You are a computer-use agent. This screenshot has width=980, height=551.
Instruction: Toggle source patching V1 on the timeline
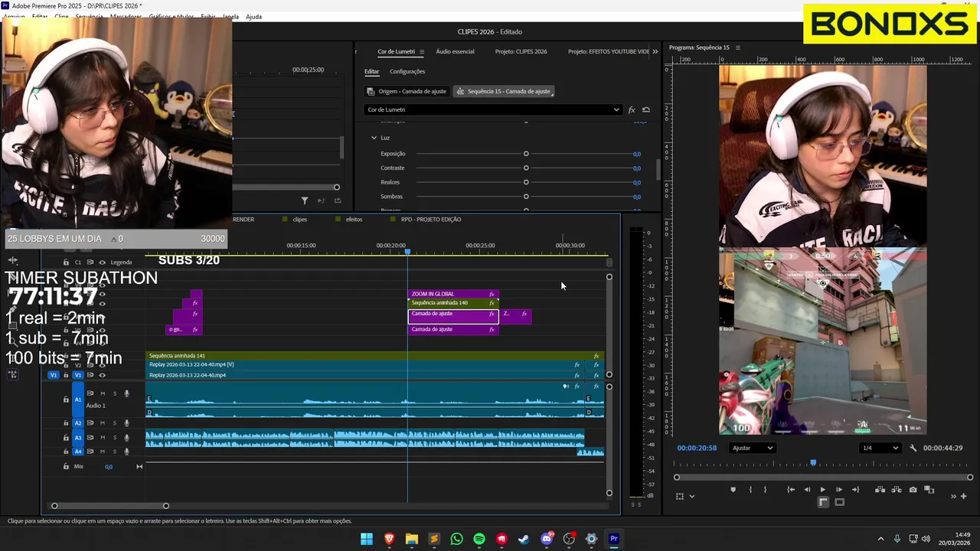(53, 375)
